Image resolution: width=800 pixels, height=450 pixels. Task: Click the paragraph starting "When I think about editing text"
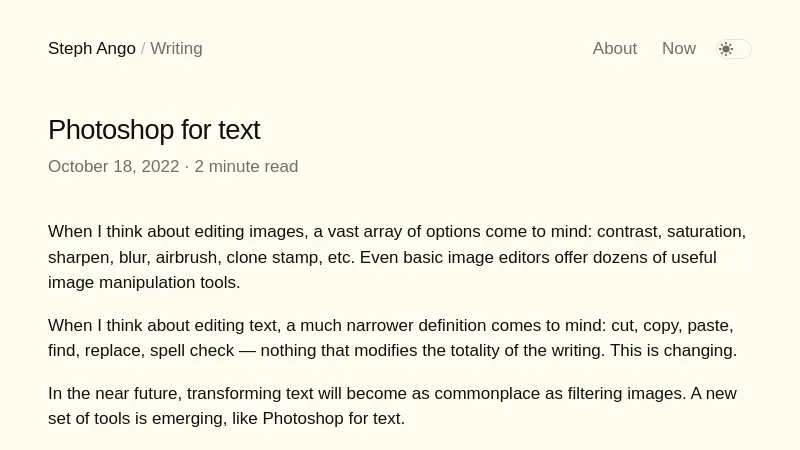[390, 338]
